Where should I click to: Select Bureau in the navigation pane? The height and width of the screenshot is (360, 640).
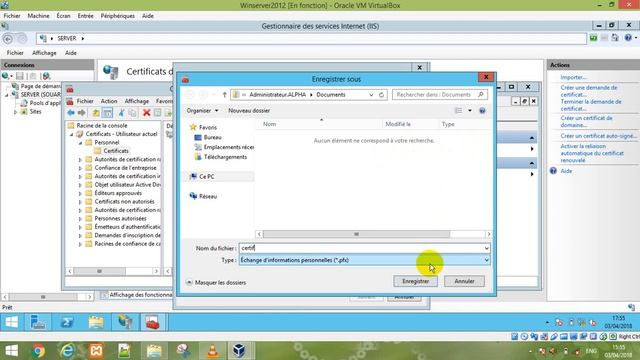[x=213, y=138]
